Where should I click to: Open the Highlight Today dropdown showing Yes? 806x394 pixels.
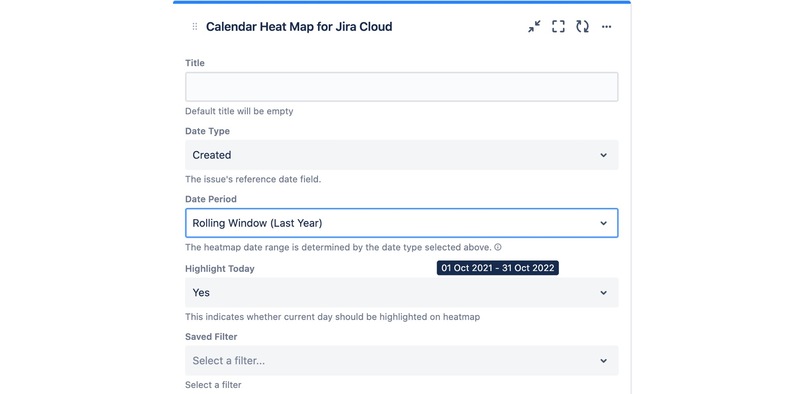pyautogui.click(x=401, y=293)
